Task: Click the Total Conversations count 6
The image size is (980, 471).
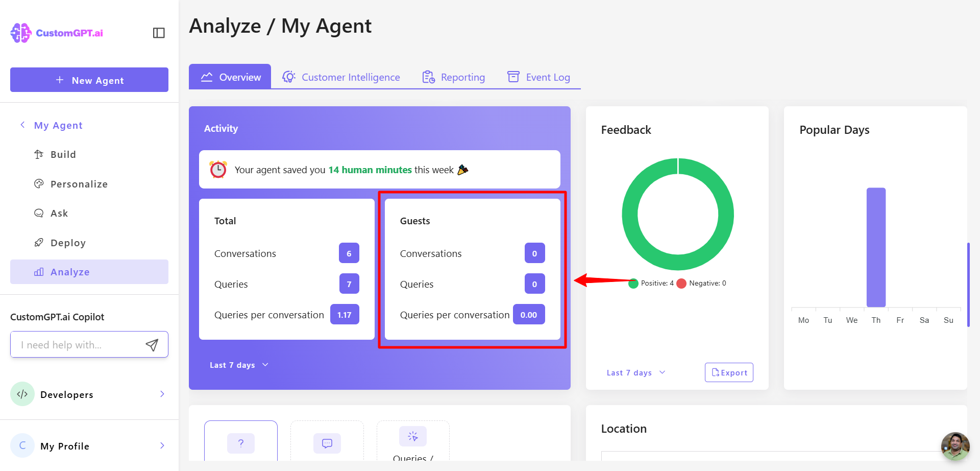Action: pos(349,253)
